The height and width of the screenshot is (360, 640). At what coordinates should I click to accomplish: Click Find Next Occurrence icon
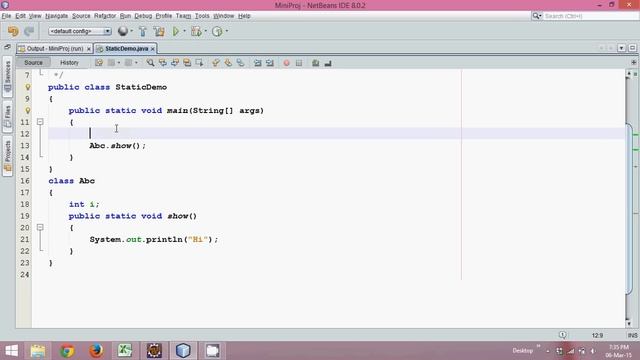tap(175, 63)
